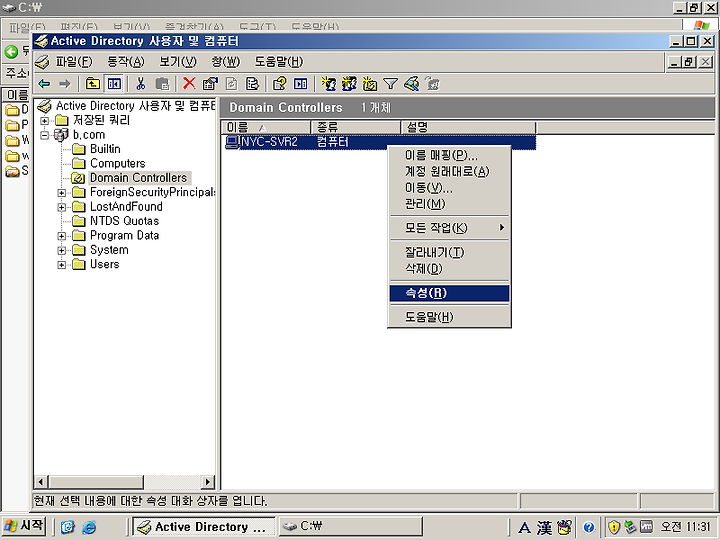Sort by the 설명 column header
This screenshot has height=540, width=720.
[468, 127]
